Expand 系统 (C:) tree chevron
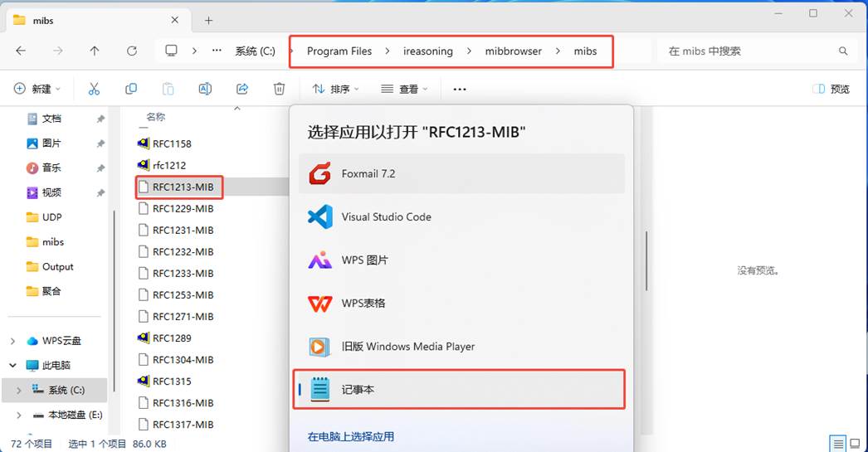868x452 pixels. pos(19,390)
